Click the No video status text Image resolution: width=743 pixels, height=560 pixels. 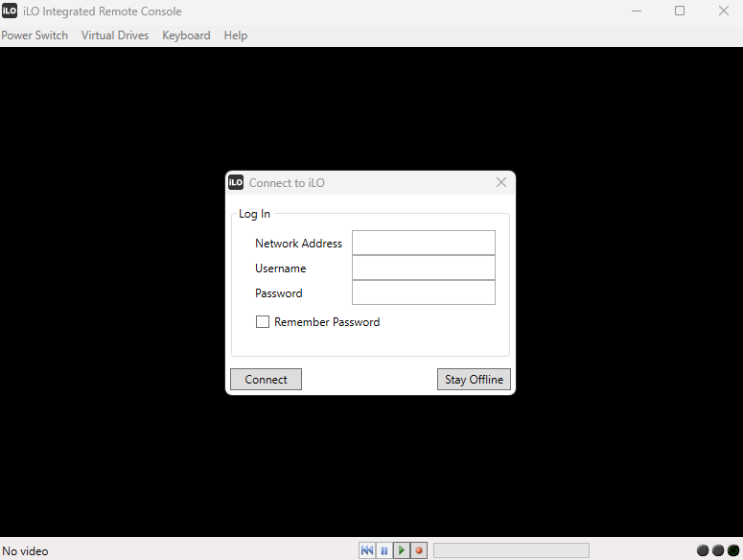(25, 551)
